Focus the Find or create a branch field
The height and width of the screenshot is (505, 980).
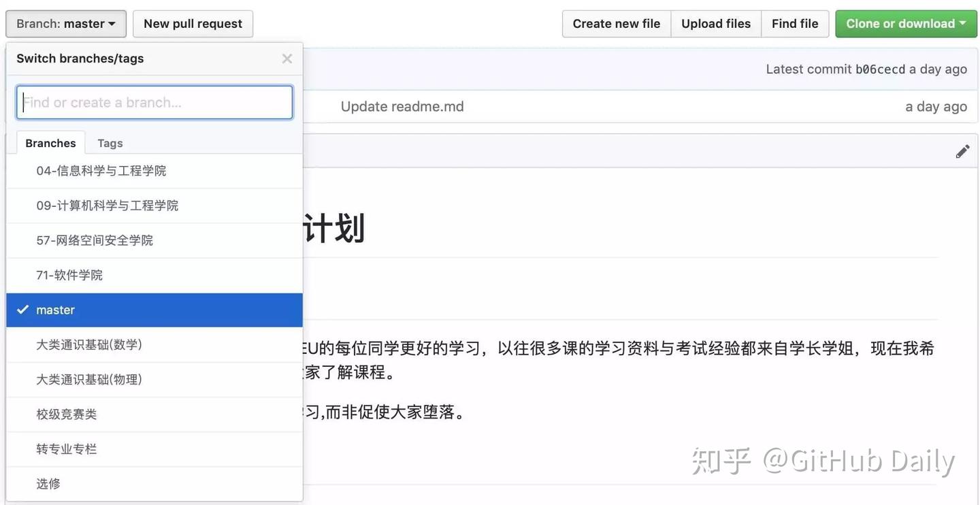(154, 102)
